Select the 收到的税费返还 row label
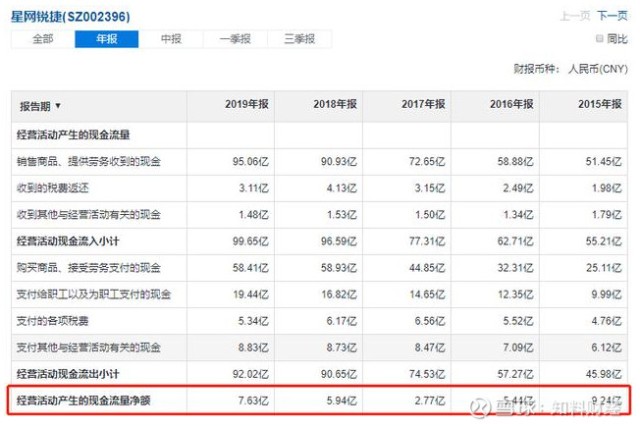This screenshot has height=428, width=640. click(53, 188)
